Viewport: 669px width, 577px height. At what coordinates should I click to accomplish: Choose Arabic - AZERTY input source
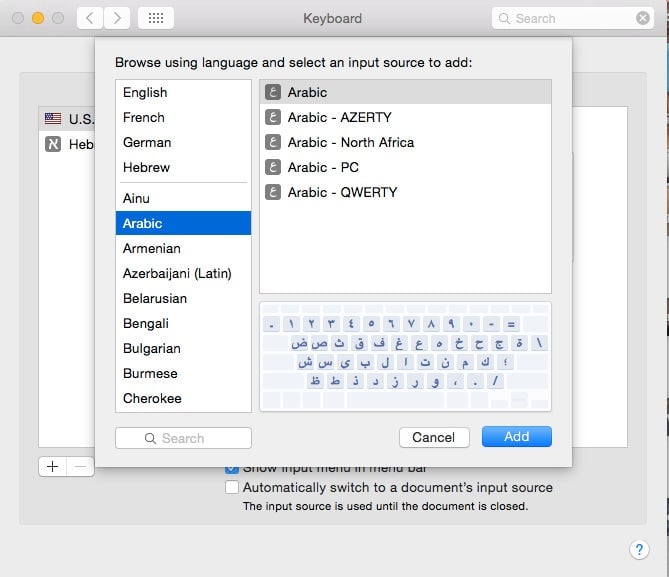(x=405, y=117)
